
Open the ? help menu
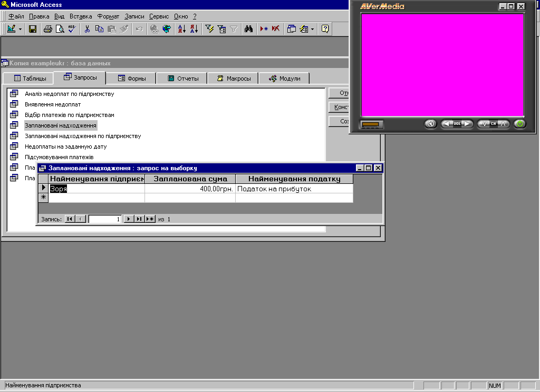(195, 16)
